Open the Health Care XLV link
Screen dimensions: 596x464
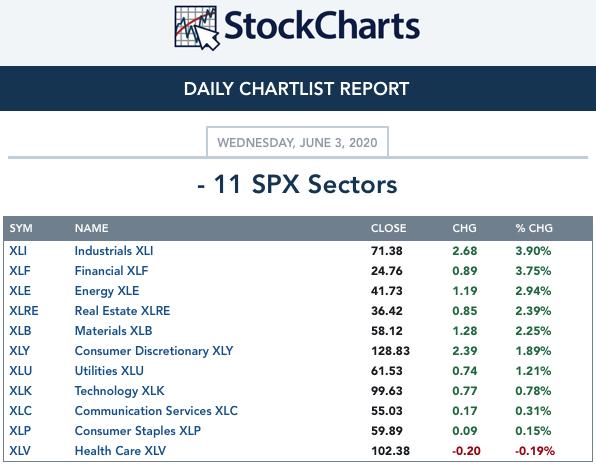coord(120,451)
